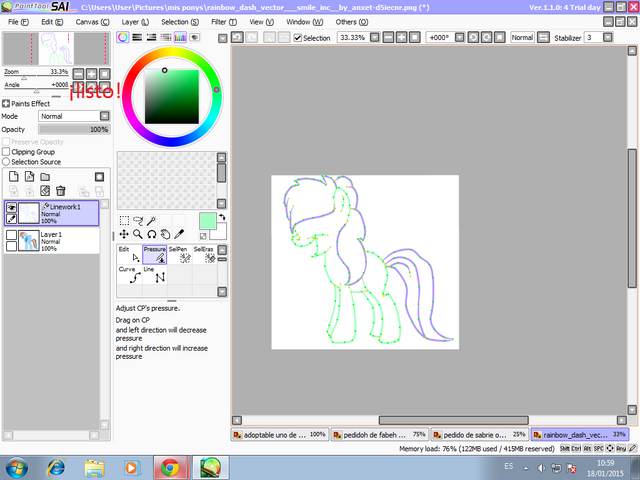This screenshot has width=640, height=480.
Task: Create a new layer folder
Action: [x=45, y=176]
